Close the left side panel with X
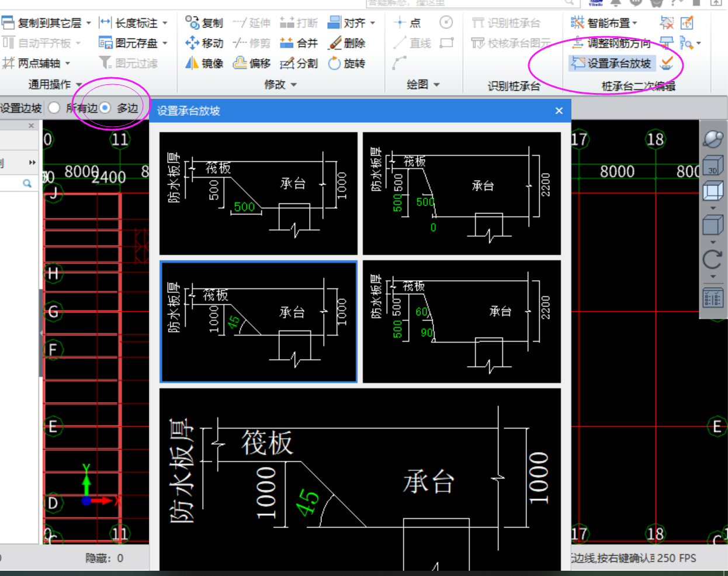Screen dimensions: 728x576 tap(32, 126)
